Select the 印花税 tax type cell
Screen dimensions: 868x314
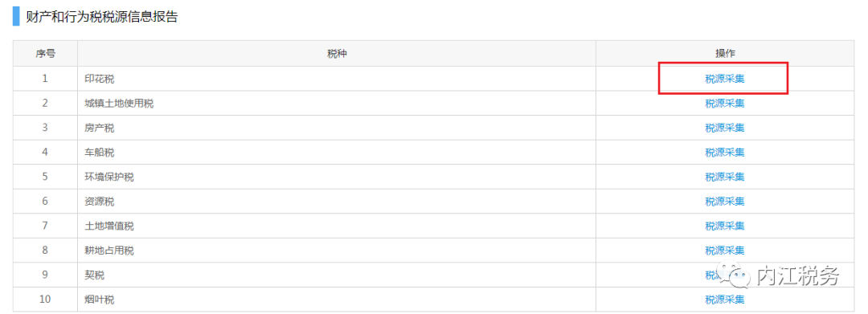[337, 79]
